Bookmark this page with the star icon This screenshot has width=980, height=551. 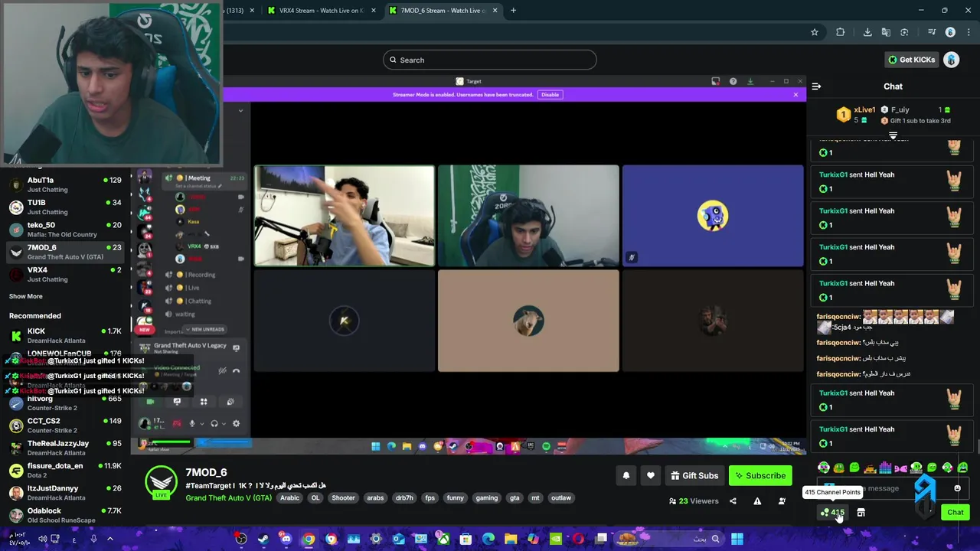click(815, 32)
